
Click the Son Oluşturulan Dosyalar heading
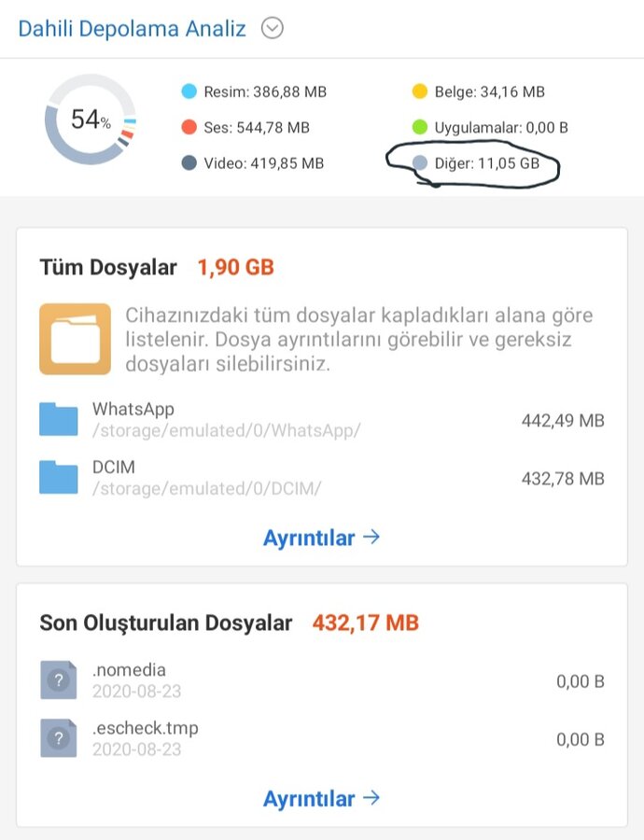[166, 623]
